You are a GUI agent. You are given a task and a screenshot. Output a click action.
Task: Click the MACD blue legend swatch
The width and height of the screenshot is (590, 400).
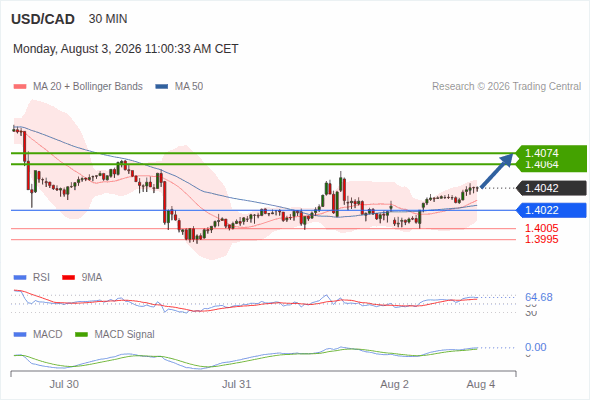click(x=20, y=335)
